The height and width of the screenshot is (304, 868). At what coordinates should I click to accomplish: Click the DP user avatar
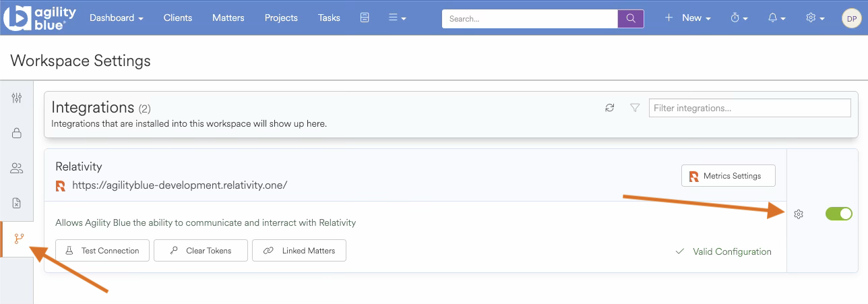click(x=852, y=18)
